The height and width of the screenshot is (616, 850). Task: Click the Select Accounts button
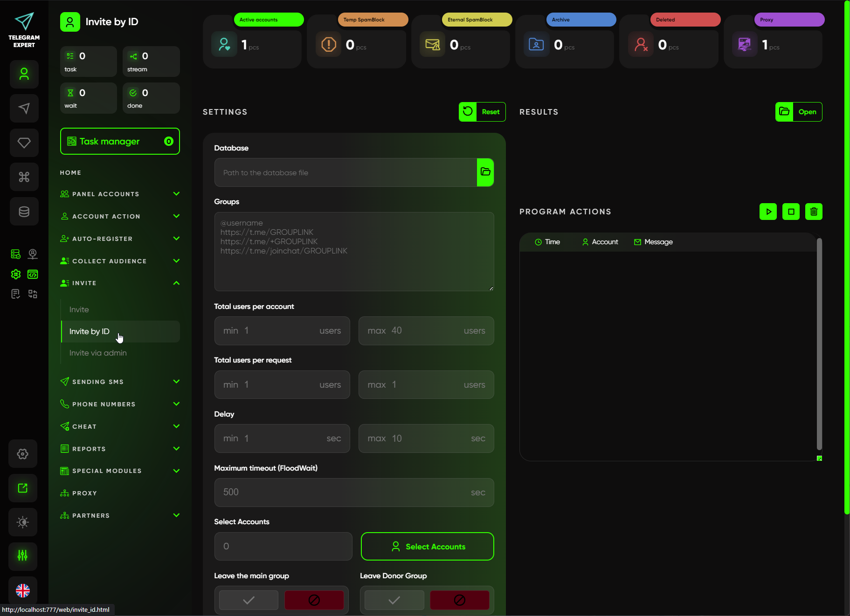click(427, 547)
